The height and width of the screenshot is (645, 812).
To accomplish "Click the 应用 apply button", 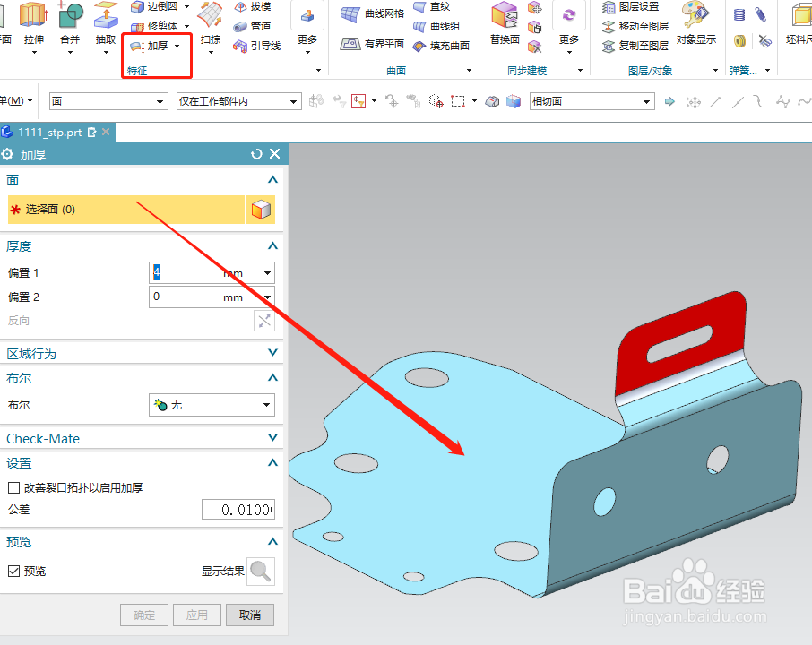I will (x=197, y=615).
